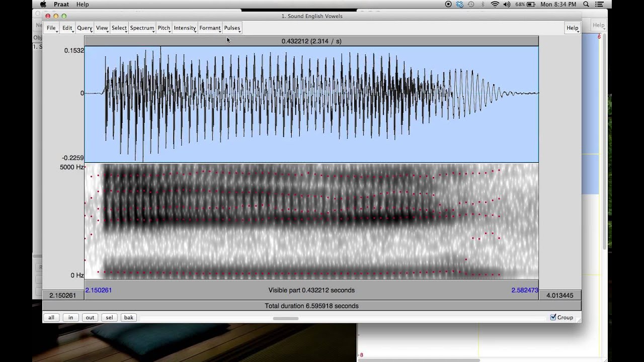Open the Help menu in the macOS menu bar

[83, 4]
